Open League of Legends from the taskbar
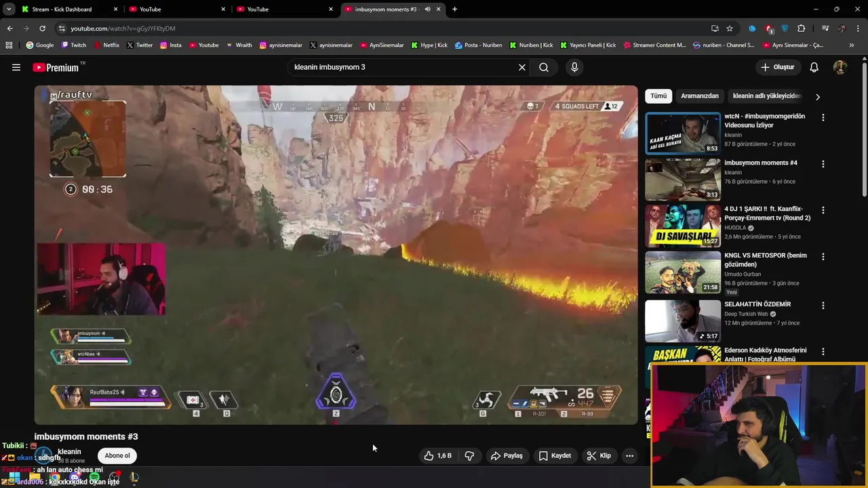Screen dimensions: 868x488 click(x=134, y=478)
